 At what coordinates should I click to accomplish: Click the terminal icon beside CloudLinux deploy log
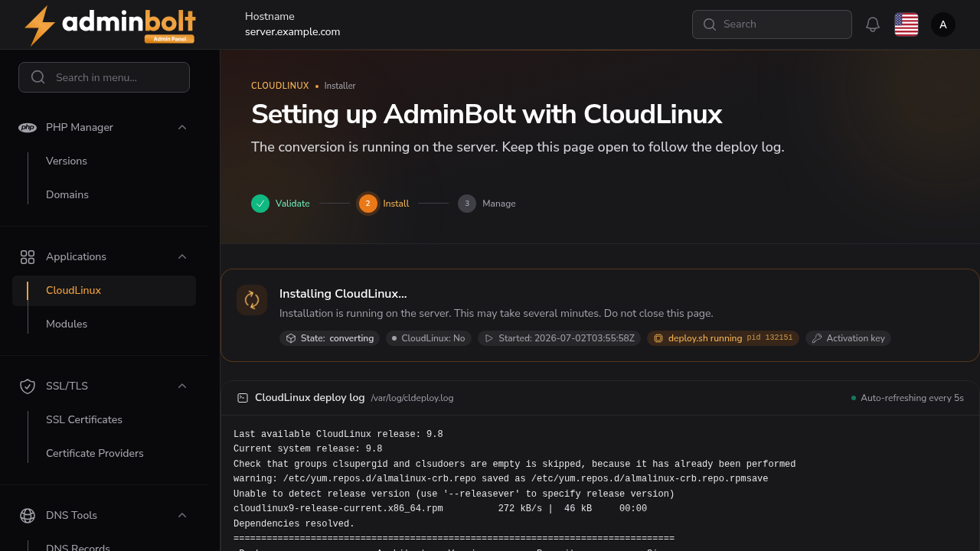(x=243, y=398)
